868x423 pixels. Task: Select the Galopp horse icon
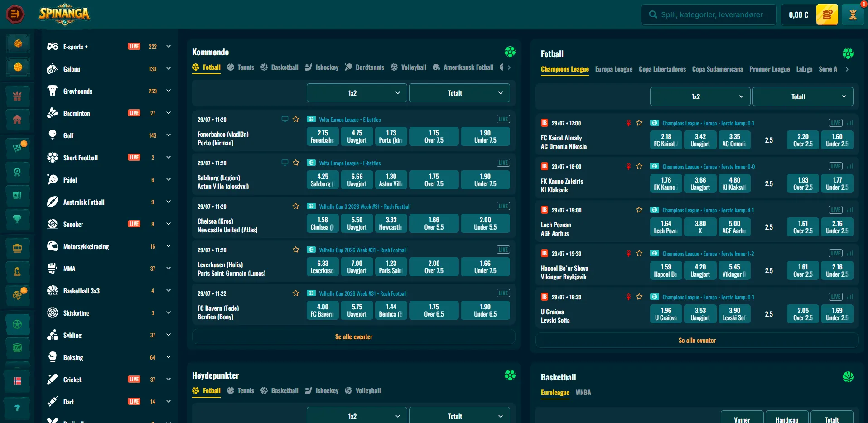pos(53,69)
